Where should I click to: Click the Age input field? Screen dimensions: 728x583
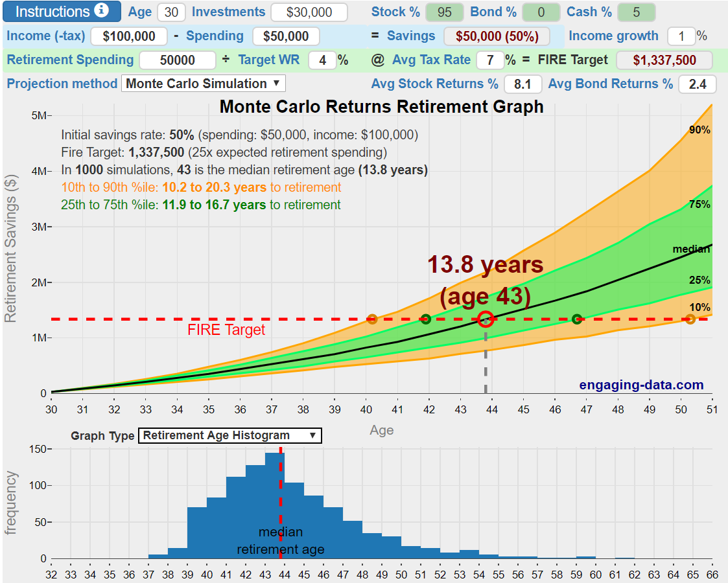tap(171, 12)
